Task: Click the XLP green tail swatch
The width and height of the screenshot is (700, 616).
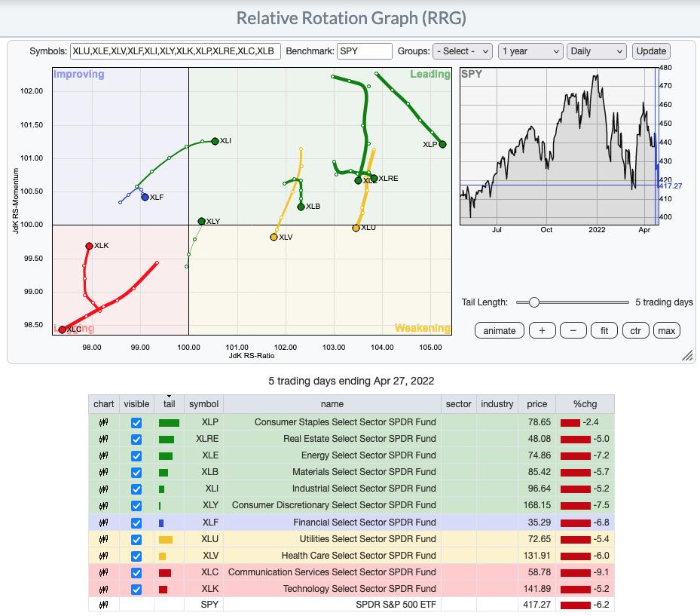Action: pos(169,422)
